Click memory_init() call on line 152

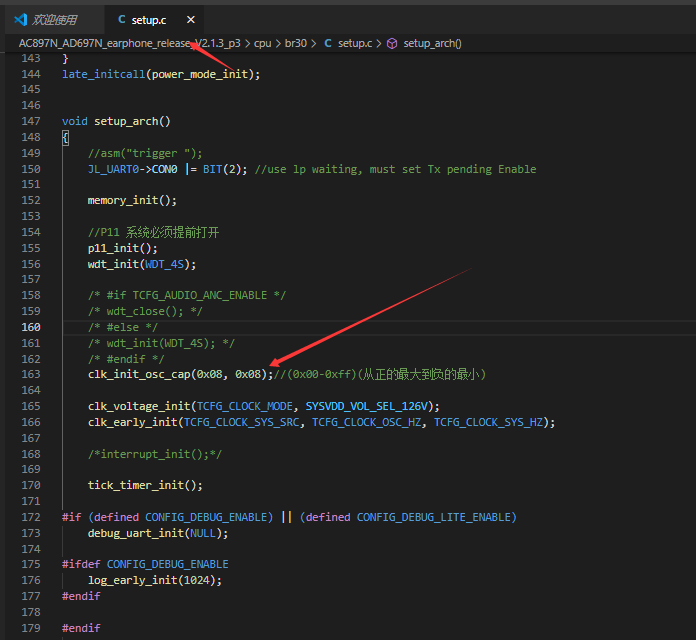tap(132, 200)
